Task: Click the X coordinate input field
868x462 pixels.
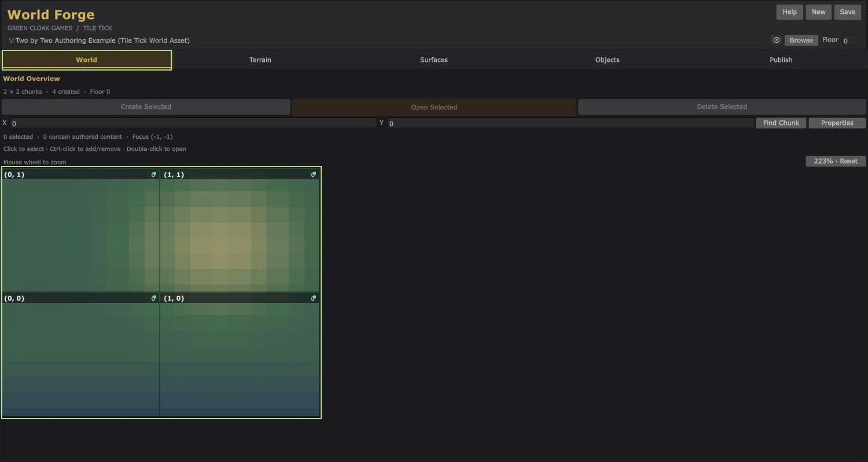Action: pyautogui.click(x=193, y=123)
